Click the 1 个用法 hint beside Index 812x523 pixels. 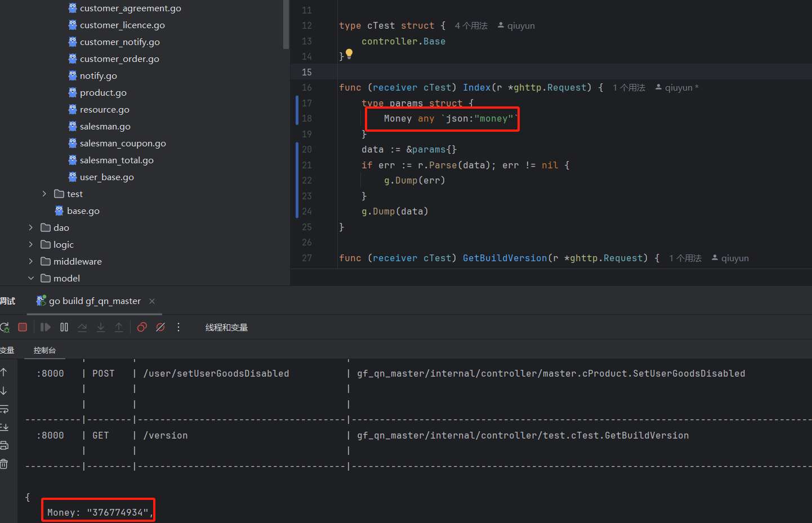tap(629, 88)
